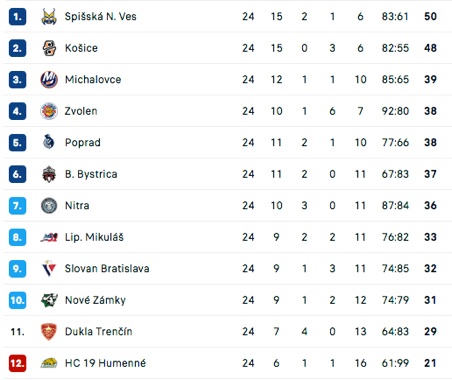Screen dimensions: 452x380
Task: Click the Spišská N. Ves team logo
Action: click(49, 17)
